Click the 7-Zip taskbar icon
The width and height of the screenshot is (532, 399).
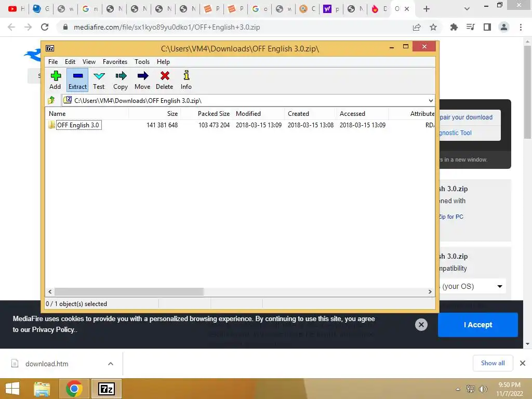pos(106,389)
